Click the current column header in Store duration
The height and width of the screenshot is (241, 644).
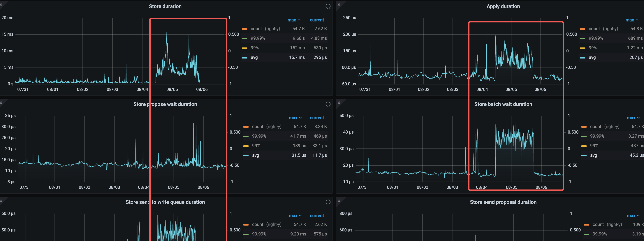pos(317,20)
